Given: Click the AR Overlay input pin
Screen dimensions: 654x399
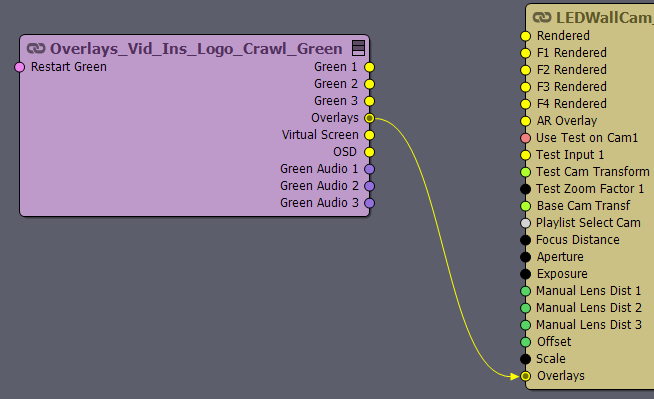Looking at the screenshot, I should coord(526,121).
